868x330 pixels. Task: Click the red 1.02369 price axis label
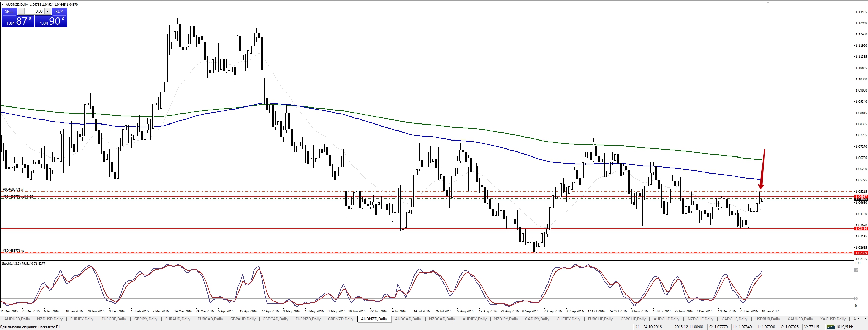tap(861, 253)
